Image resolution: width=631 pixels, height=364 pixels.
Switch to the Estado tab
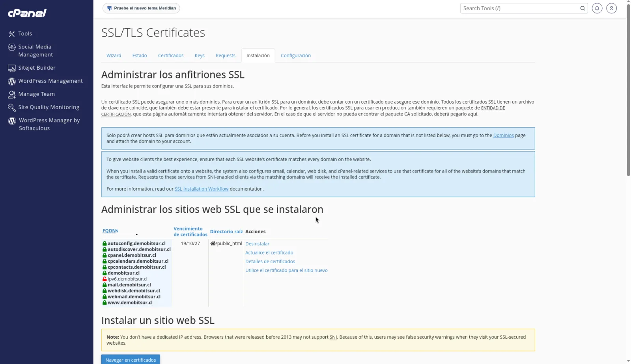click(x=140, y=56)
